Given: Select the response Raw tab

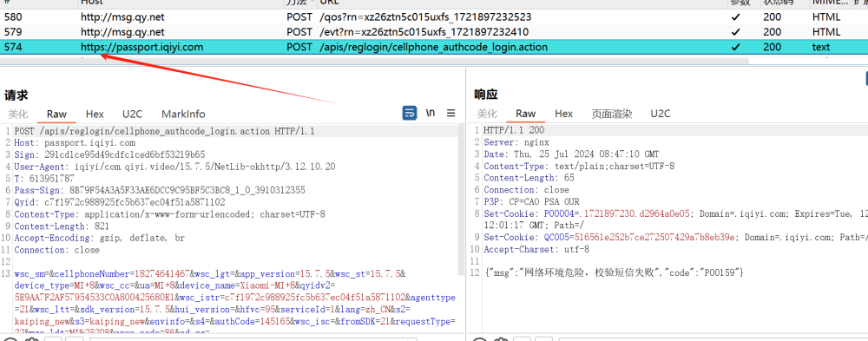Looking at the screenshot, I should coord(525,114).
